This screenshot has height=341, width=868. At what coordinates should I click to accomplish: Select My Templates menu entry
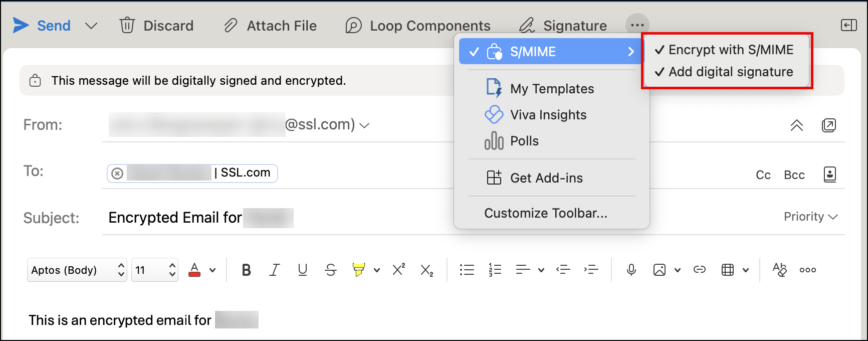(551, 89)
